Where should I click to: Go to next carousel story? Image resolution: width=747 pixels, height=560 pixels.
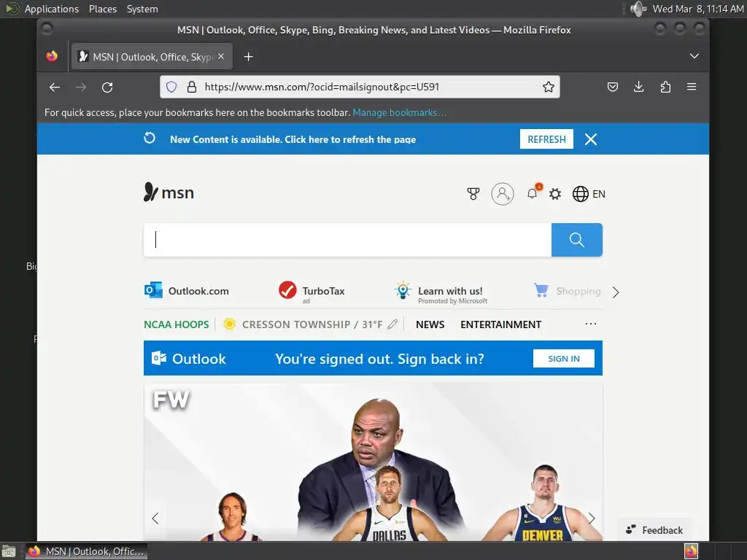click(x=591, y=518)
